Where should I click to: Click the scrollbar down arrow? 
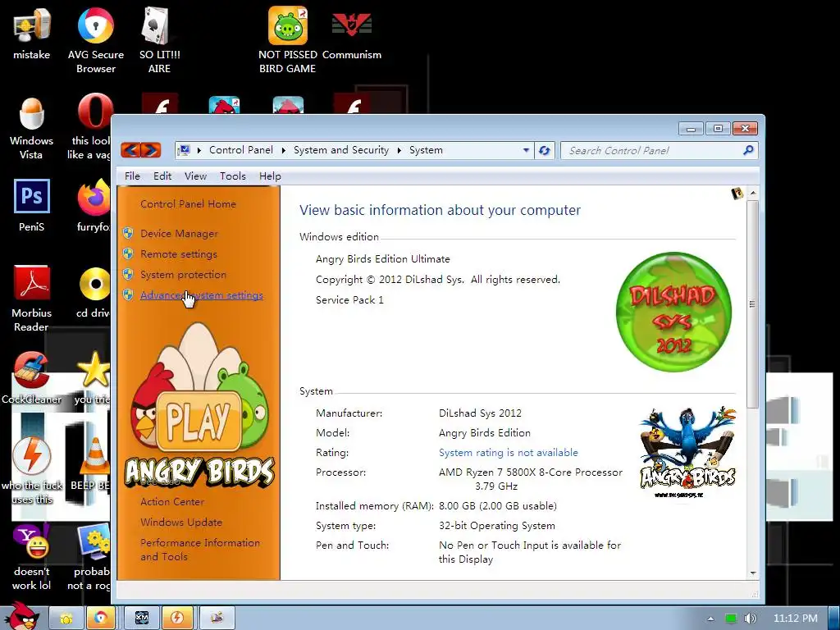pos(753,573)
